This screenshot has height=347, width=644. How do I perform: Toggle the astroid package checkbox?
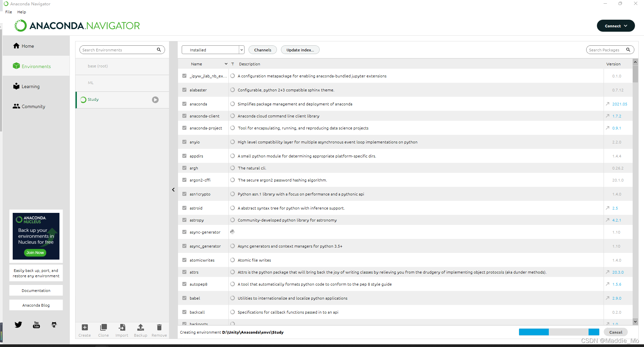click(184, 208)
